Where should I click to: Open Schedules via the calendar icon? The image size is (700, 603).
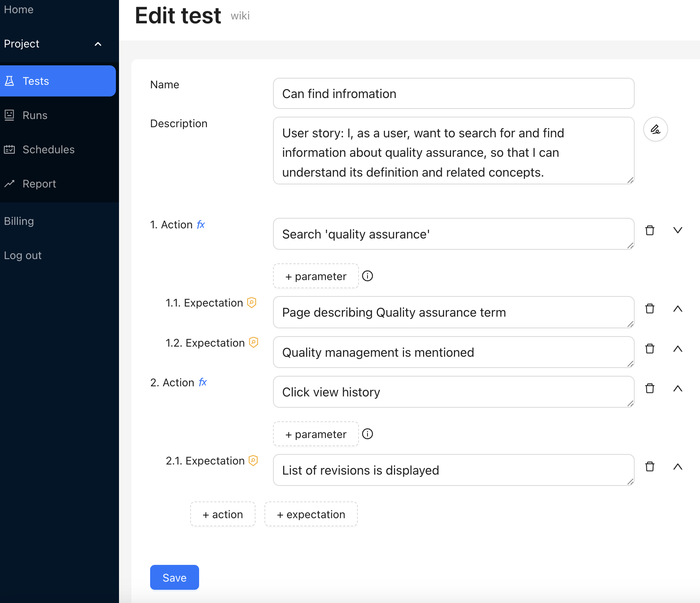[x=10, y=149]
